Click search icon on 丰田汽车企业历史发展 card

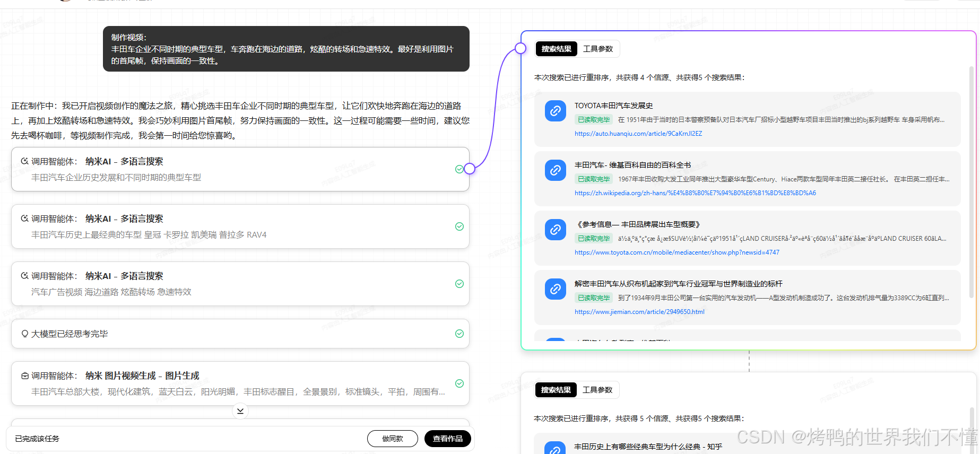click(24, 161)
